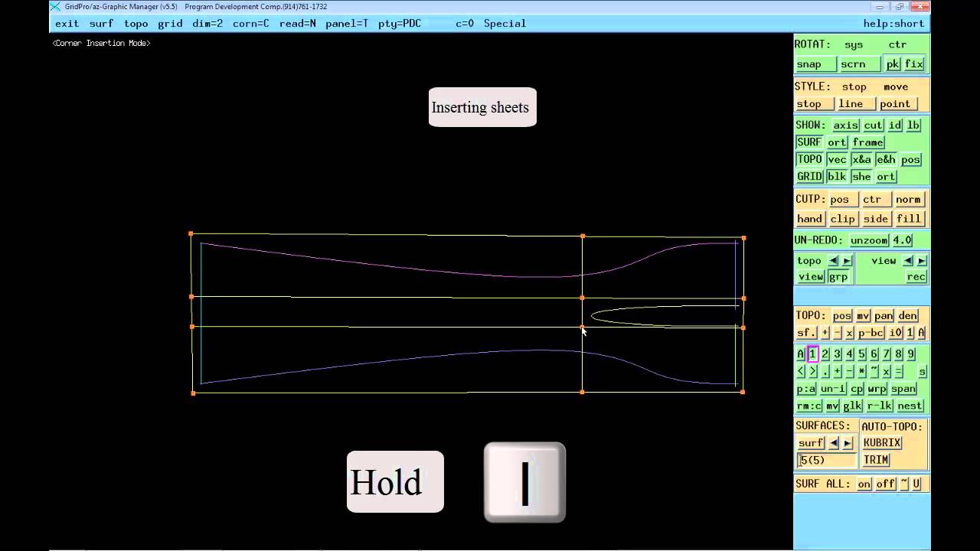Click the s button in group panel
Screen dimensions: 980x551
coord(922,371)
